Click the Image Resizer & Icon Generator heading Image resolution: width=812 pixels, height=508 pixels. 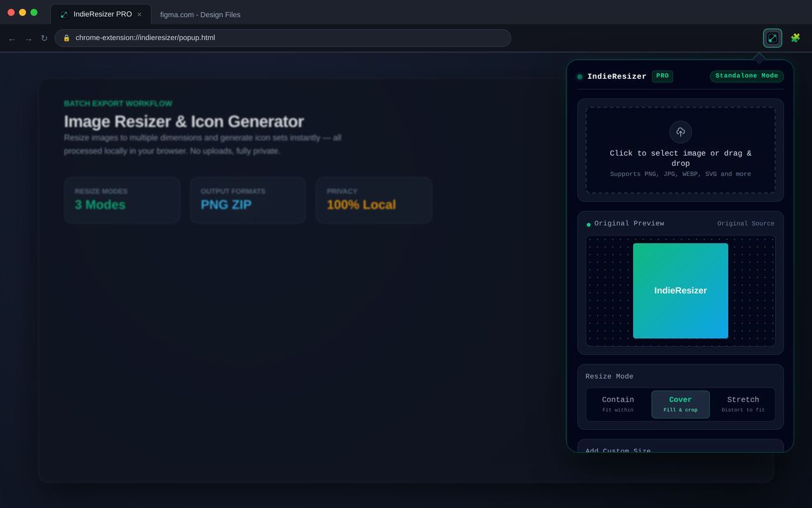pos(184,121)
